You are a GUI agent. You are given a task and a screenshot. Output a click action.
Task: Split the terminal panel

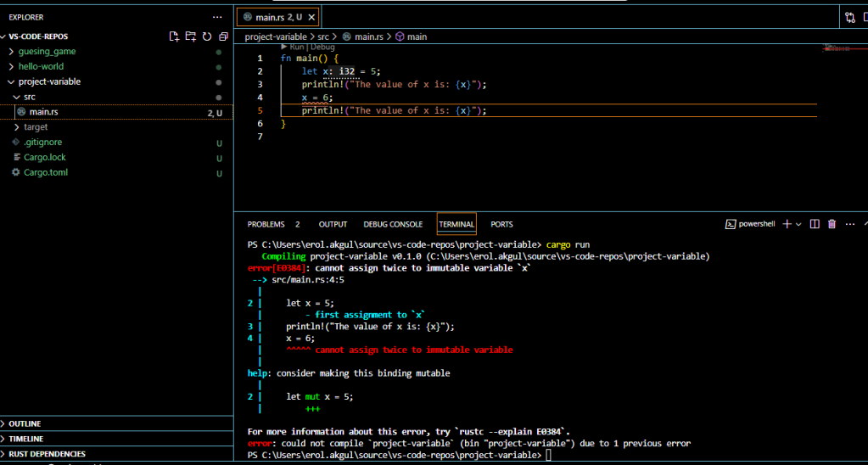click(x=815, y=224)
